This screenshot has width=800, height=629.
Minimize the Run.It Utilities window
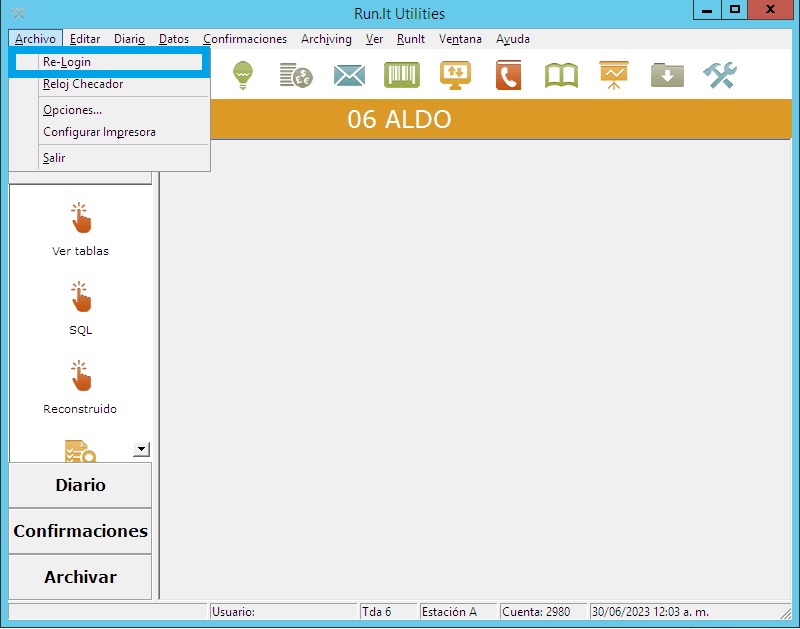click(x=707, y=10)
